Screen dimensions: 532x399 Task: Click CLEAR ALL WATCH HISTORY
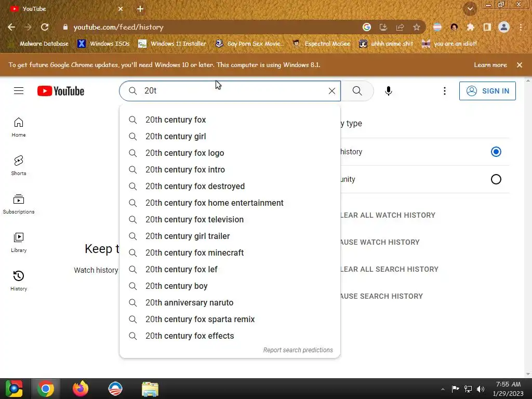(388, 215)
